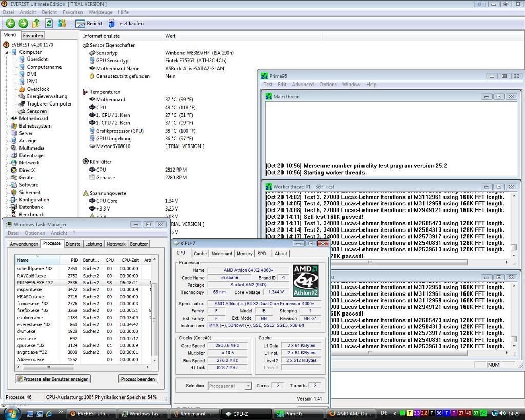This screenshot has height=420, width=525.
Task: Click the green Forward arrow in EVEREST toolbar
Action: (x=24, y=24)
